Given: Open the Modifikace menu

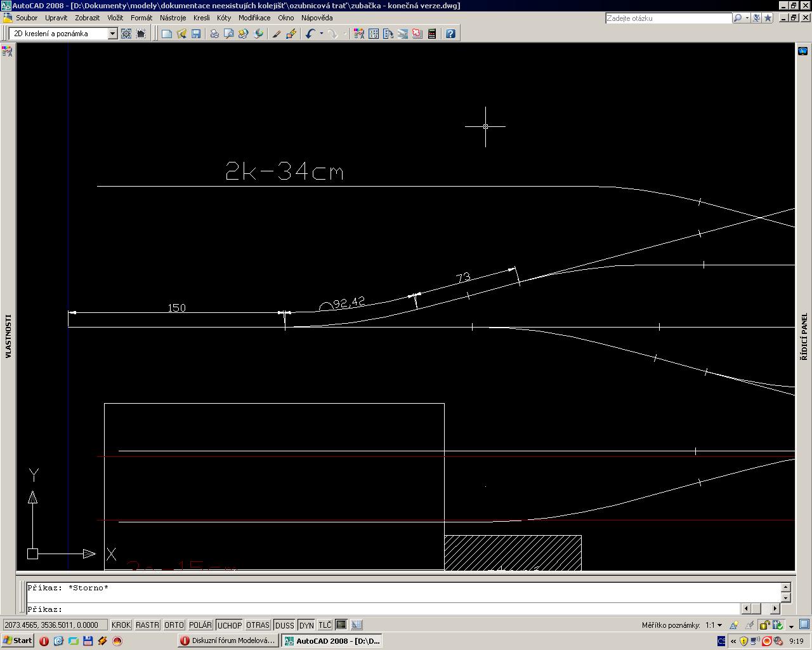Looking at the screenshot, I should (x=254, y=18).
